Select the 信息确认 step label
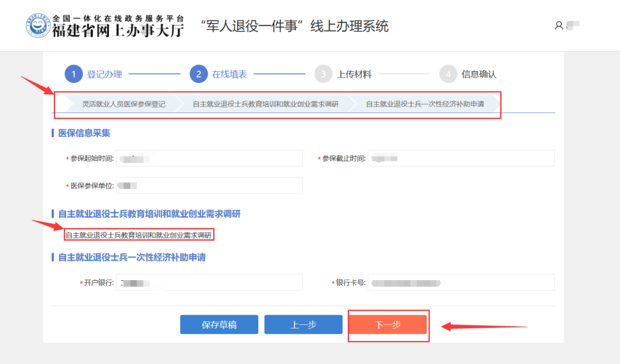The image size is (620, 364). (479, 74)
